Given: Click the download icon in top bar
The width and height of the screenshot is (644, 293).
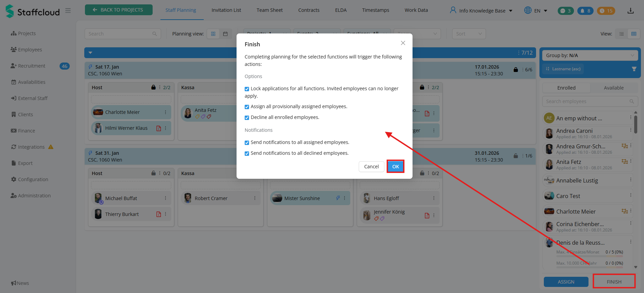Looking at the screenshot, I should (630, 11).
